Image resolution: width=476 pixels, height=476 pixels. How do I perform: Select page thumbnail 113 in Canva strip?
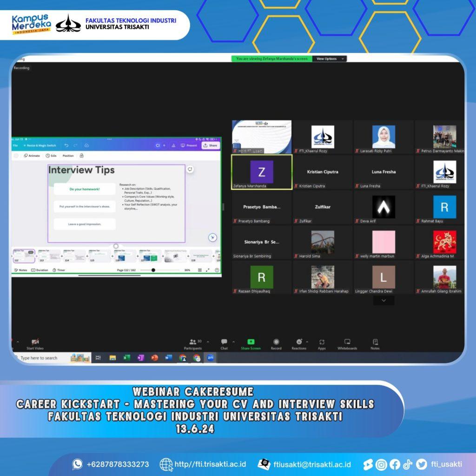click(49, 256)
